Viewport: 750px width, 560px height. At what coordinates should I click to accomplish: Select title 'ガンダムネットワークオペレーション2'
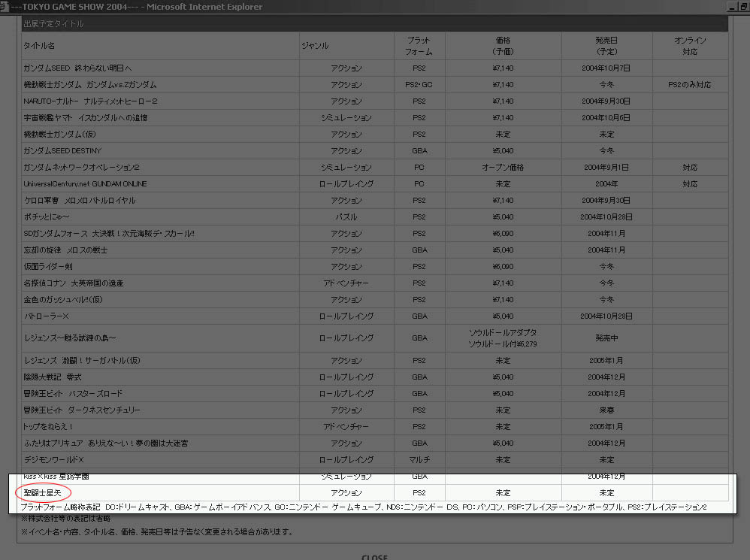pyautogui.click(x=81, y=168)
